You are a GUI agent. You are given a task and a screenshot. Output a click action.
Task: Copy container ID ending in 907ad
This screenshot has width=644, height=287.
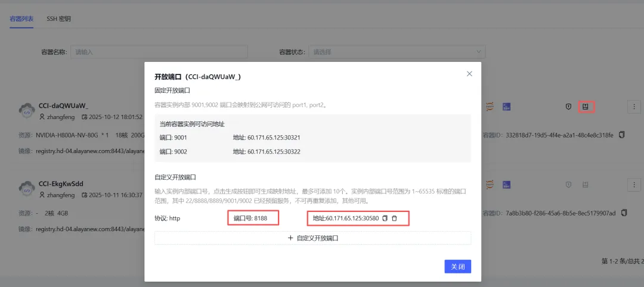pos(624,213)
